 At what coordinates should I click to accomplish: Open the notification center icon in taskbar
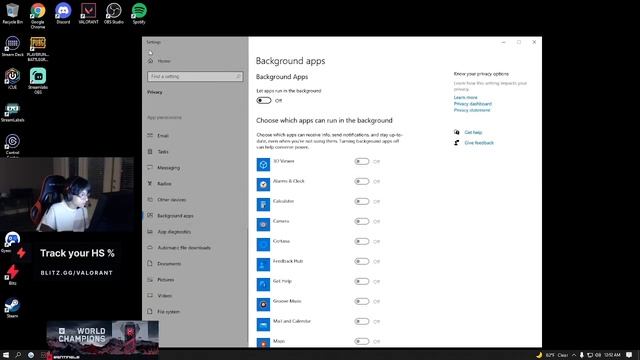tap(629, 355)
